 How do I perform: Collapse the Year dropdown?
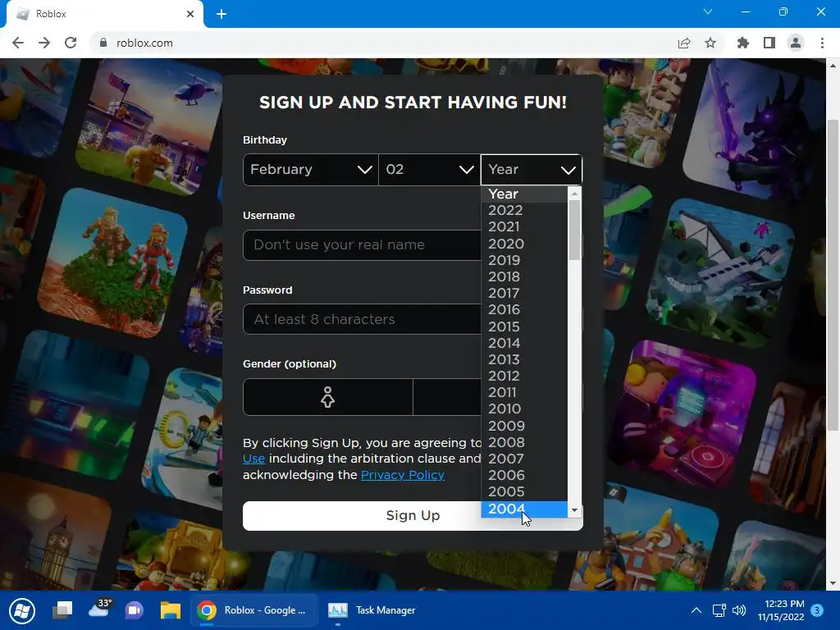532,170
